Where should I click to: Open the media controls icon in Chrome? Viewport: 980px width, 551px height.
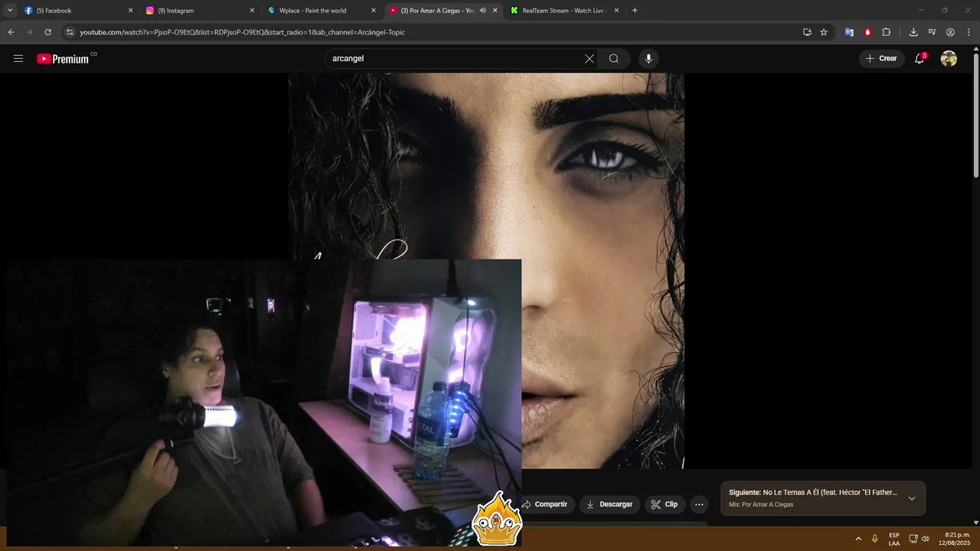(x=932, y=32)
